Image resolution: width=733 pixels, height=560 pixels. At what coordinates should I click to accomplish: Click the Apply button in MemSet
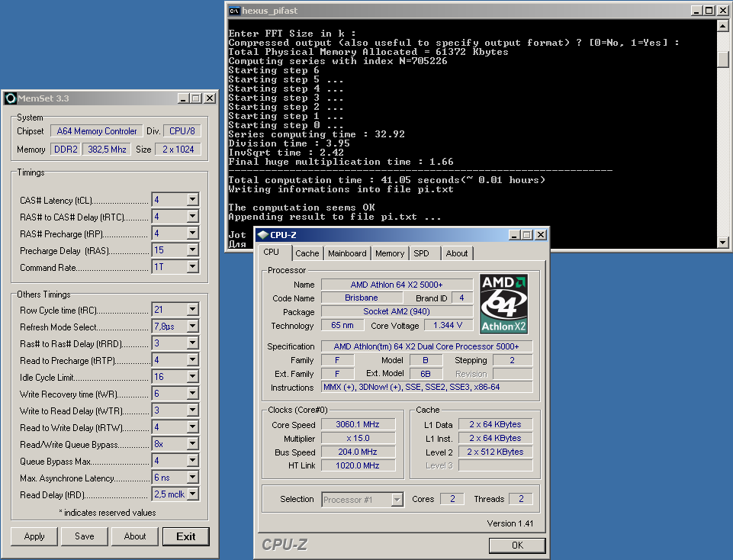coord(34,536)
